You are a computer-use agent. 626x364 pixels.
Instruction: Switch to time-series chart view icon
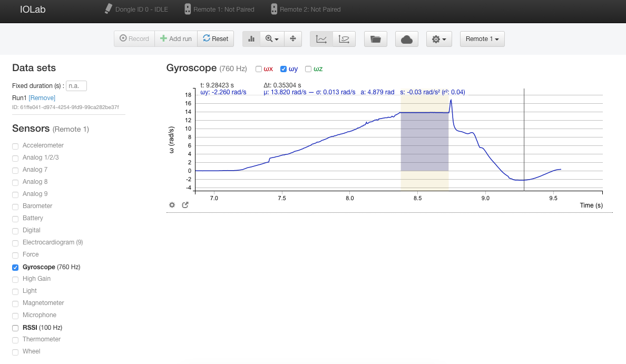pos(321,38)
